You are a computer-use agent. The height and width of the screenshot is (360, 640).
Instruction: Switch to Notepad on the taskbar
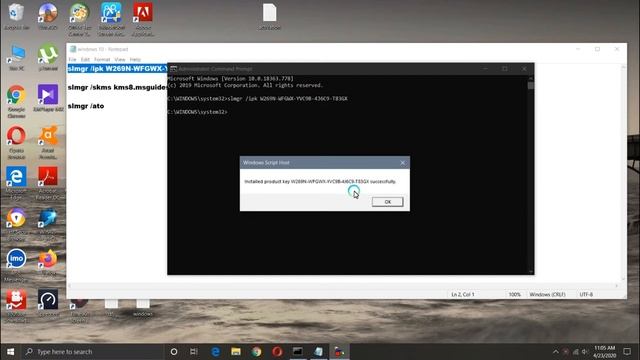tap(318, 351)
